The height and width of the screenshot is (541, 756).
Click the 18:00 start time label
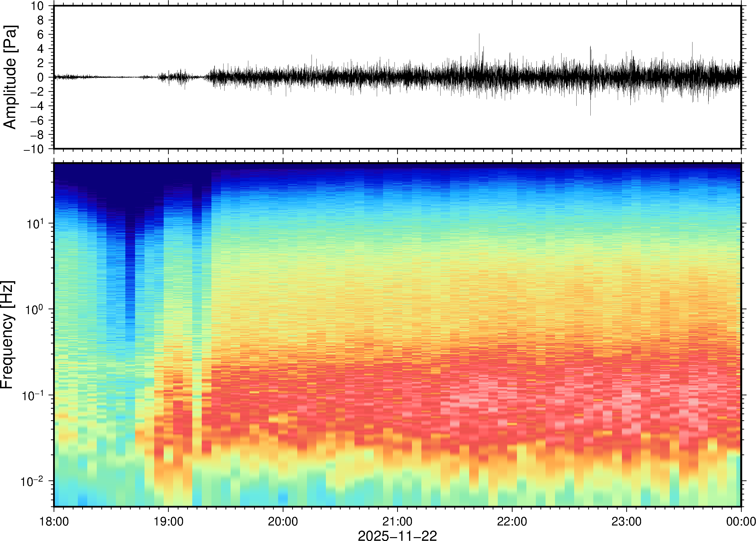click(x=54, y=521)
